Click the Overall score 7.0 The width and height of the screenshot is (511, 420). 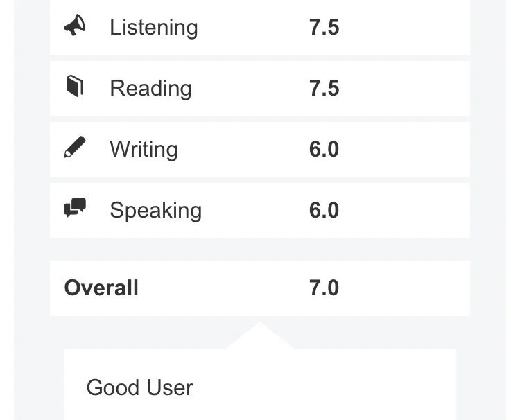click(x=324, y=288)
